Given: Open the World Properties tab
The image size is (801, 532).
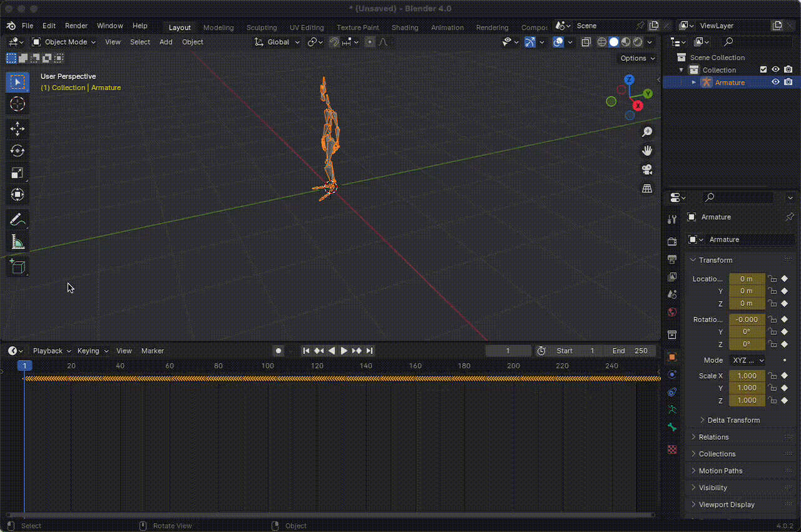Looking at the screenshot, I should pyautogui.click(x=671, y=312).
